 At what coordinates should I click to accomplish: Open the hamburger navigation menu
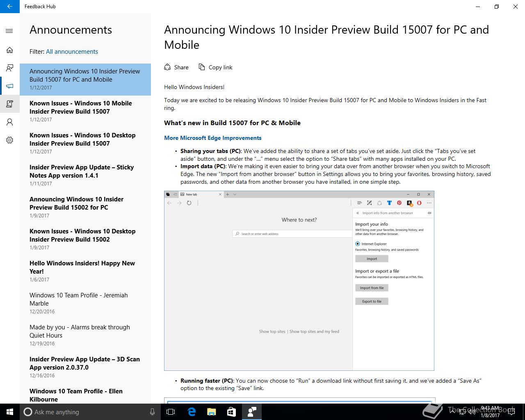pyautogui.click(x=10, y=31)
